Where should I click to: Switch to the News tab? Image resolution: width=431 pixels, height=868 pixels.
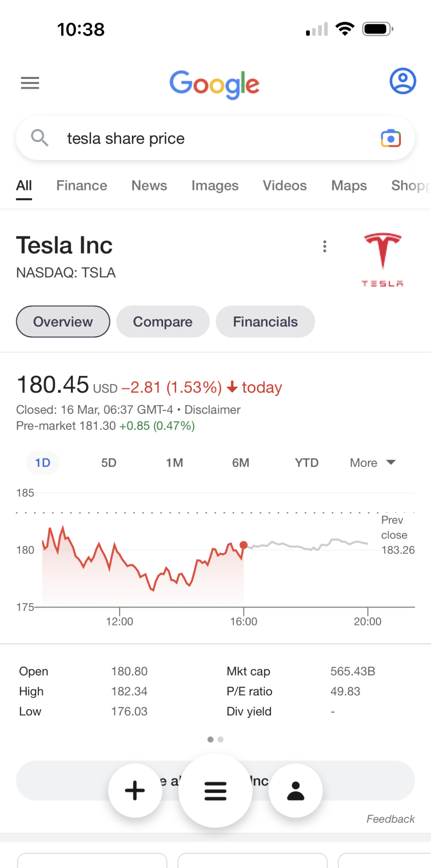tap(149, 185)
